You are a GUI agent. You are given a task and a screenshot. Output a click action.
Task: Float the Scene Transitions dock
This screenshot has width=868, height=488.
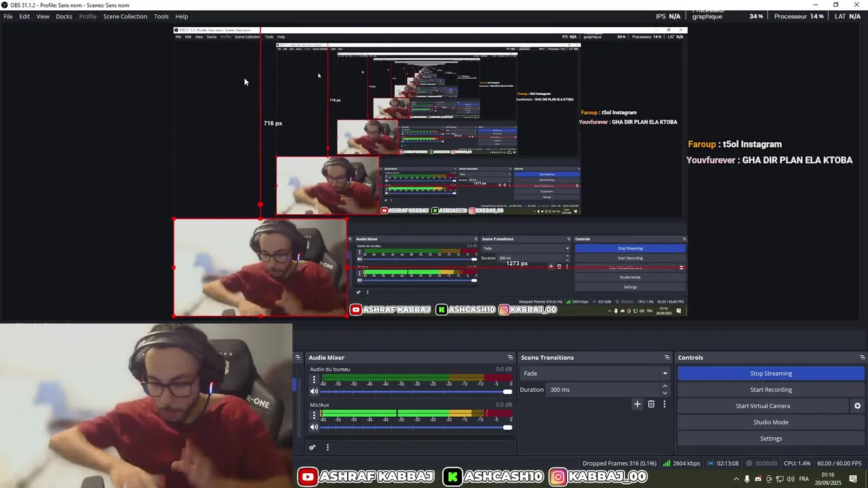tap(667, 357)
